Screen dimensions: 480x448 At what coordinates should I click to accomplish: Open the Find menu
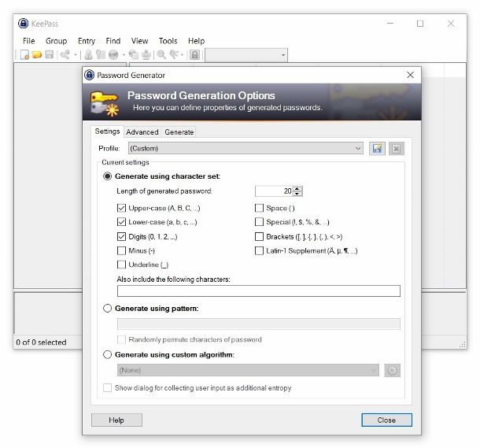pos(113,41)
